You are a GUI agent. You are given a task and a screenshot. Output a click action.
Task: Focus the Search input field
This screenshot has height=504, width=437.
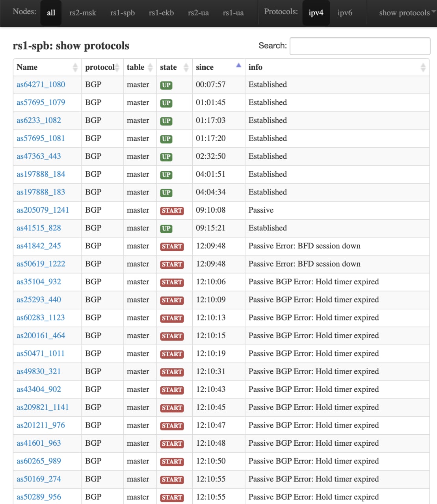360,46
